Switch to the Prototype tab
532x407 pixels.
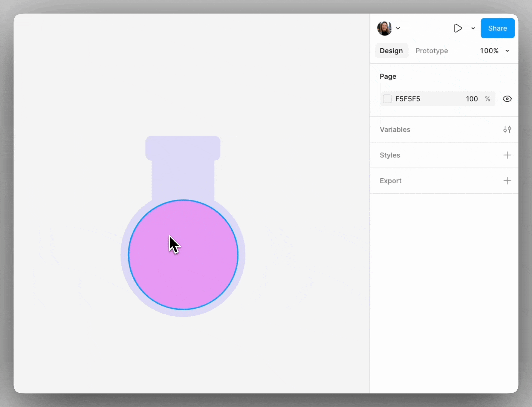click(431, 51)
